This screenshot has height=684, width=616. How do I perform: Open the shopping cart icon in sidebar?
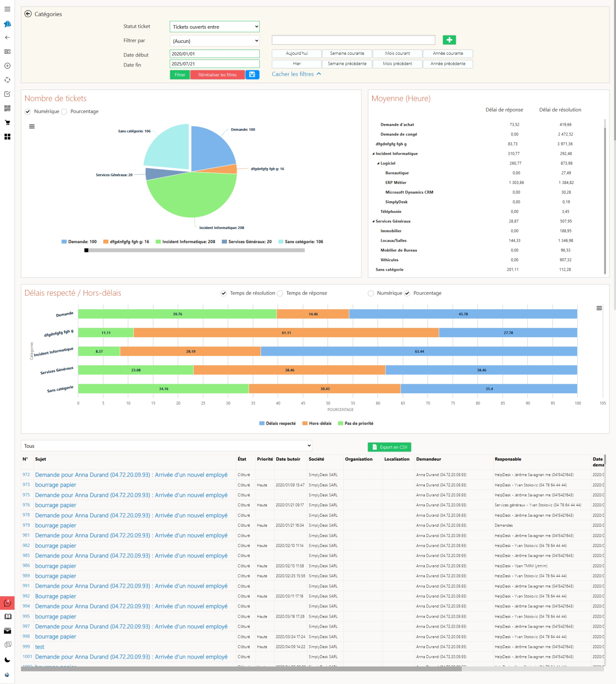pos(7,123)
